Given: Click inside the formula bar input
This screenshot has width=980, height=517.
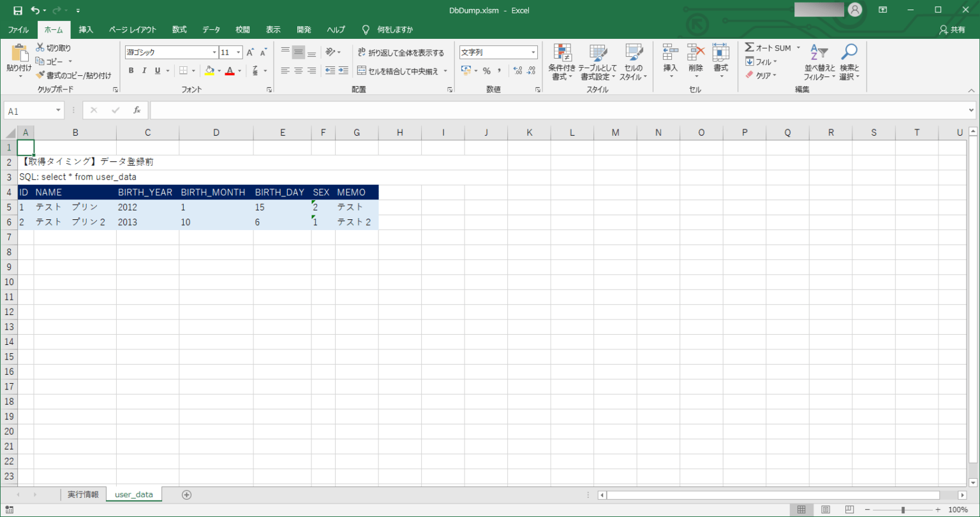Looking at the screenshot, I should tap(558, 110).
